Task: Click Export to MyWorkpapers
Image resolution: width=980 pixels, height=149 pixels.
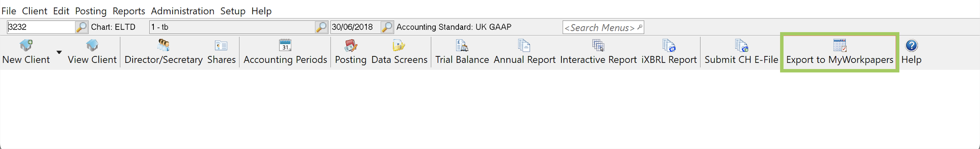Action: pyautogui.click(x=840, y=52)
